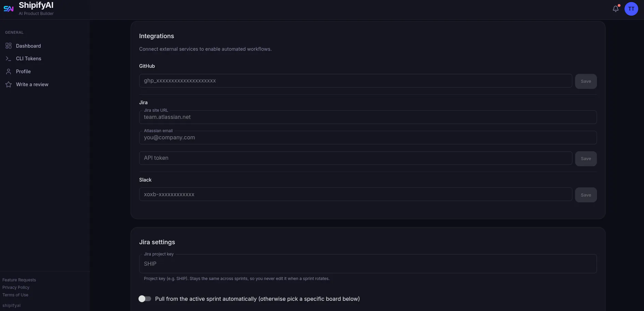644x311 pixels.
Task: Click the Dashboard grid icon
Action: 9,46
